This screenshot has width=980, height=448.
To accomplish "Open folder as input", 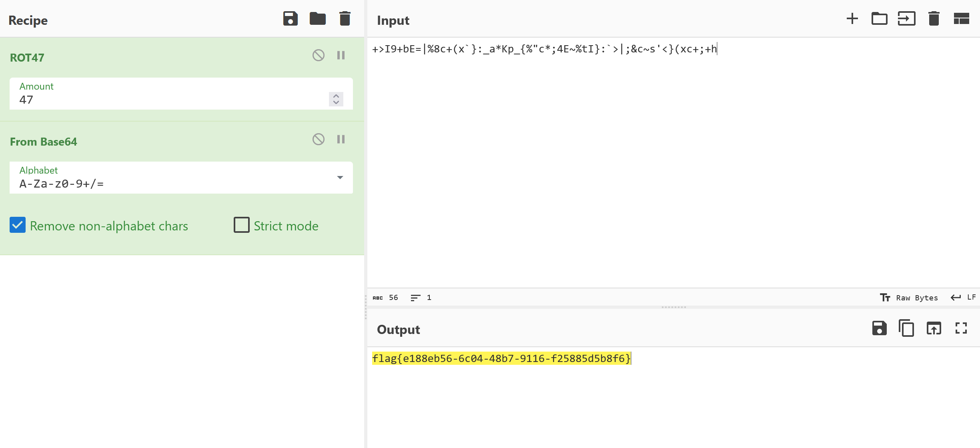I will tap(879, 19).
